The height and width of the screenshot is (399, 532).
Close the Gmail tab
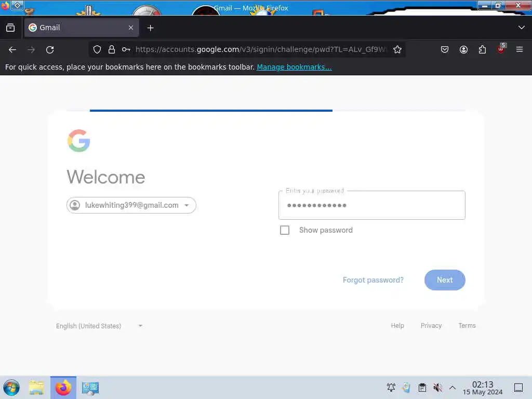click(x=131, y=28)
